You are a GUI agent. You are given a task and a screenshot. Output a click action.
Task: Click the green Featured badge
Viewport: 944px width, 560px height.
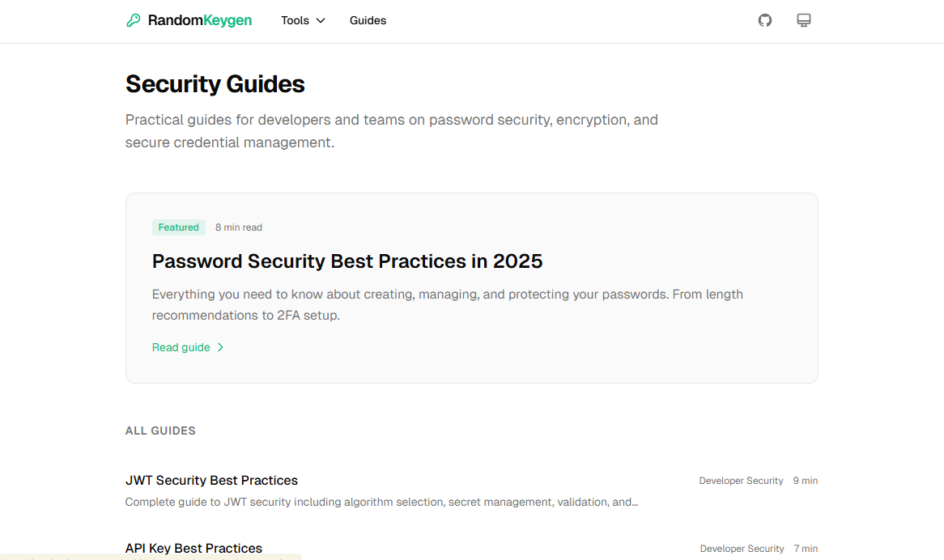pos(179,227)
